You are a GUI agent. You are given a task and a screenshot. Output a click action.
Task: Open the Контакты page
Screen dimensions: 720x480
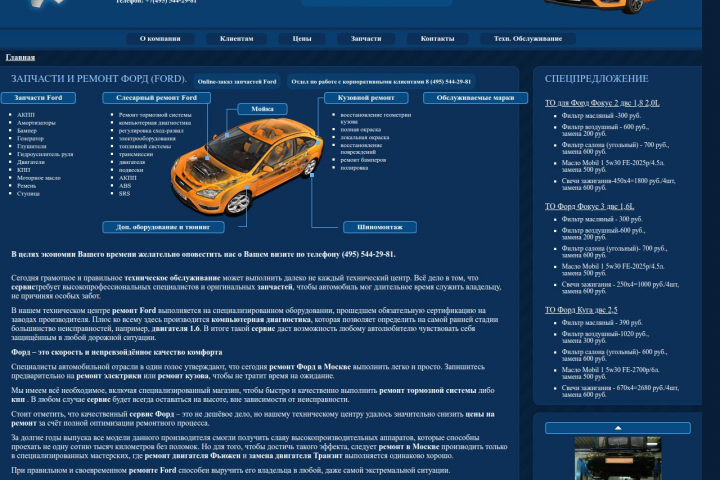point(437,39)
